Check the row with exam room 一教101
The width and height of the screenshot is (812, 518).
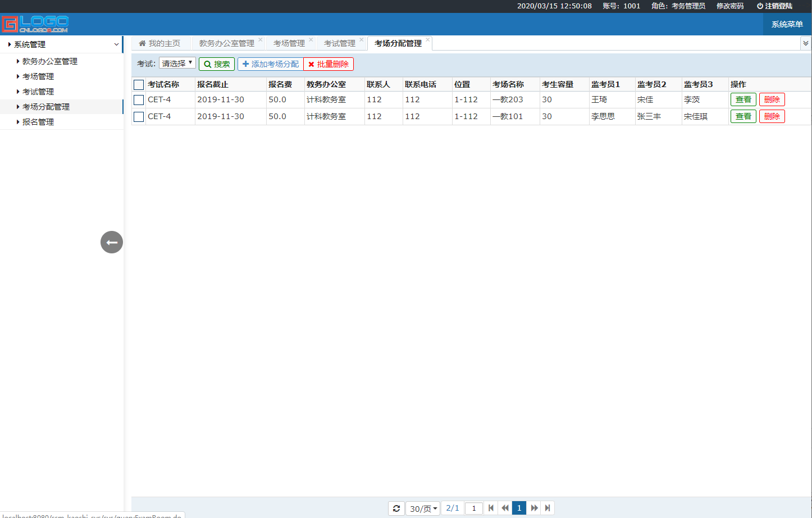[x=139, y=117]
